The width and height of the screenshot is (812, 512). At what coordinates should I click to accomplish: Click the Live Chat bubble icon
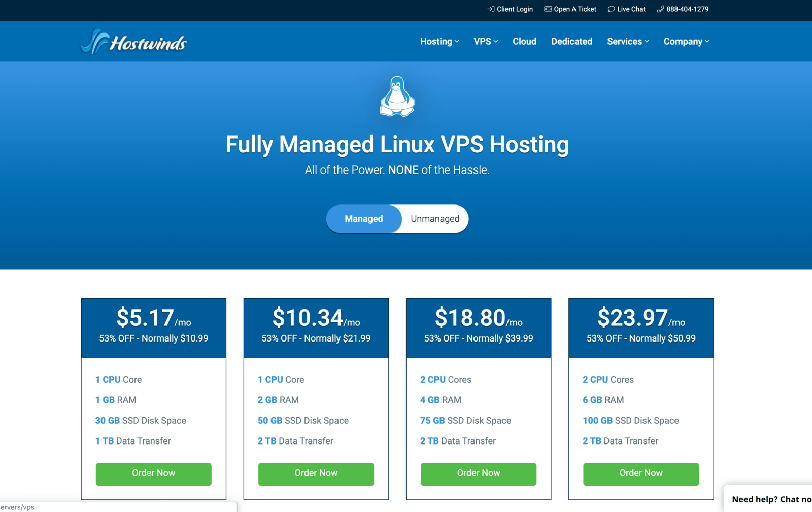[611, 9]
